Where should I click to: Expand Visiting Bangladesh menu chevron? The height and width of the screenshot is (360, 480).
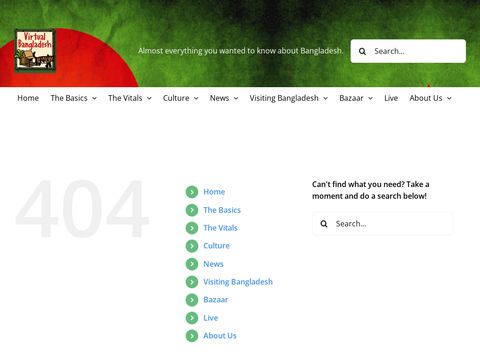point(325,98)
